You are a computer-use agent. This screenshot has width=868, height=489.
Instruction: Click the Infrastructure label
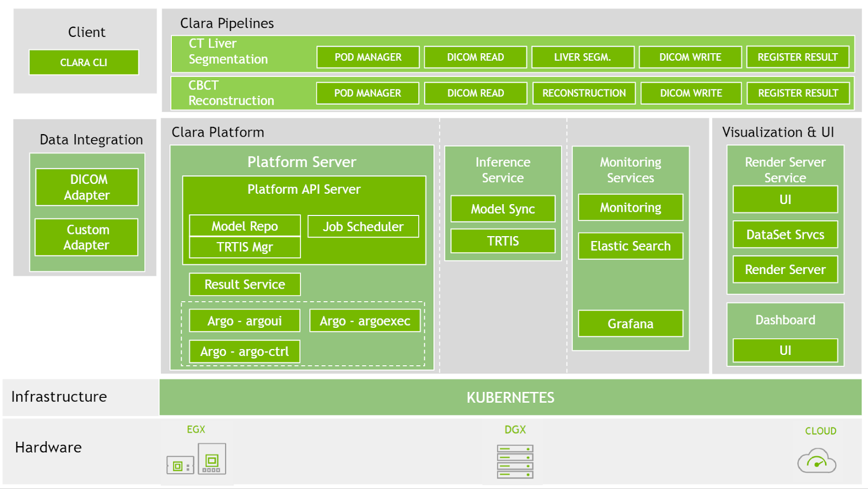[x=59, y=397]
